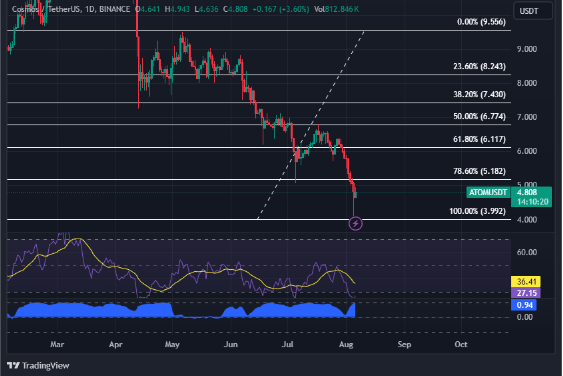Select the 38.20% (7.430) Fibonacci label
Image resolution: width=563 pixels, height=376 pixels.
point(479,94)
